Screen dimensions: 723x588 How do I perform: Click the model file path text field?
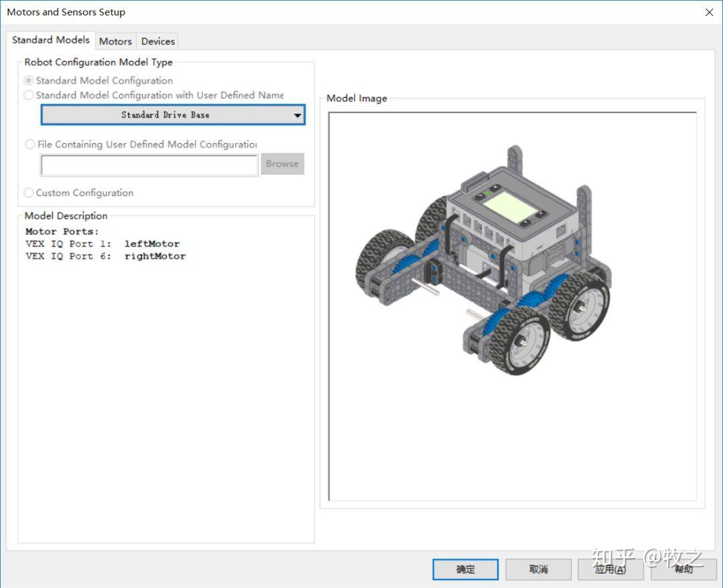point(149,165)
